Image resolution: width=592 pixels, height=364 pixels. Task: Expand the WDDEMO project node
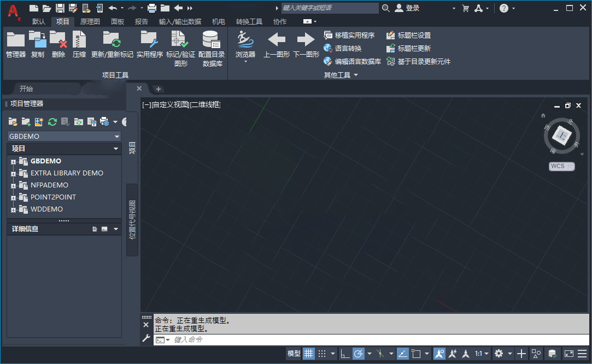tap(14, 210)
